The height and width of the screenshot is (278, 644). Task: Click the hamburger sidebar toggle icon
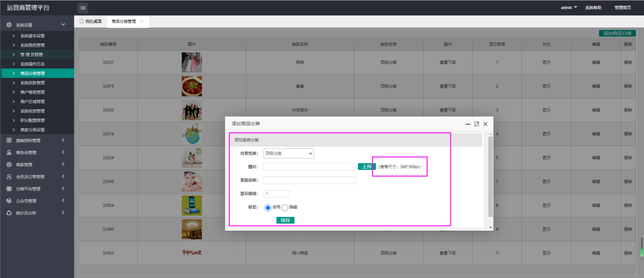tap(83, 8)
